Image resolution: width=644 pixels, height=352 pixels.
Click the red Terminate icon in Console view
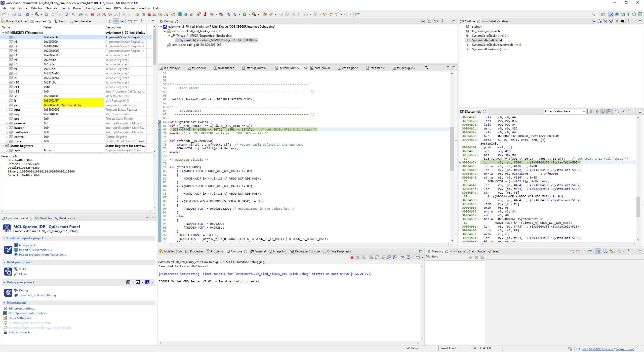[x=352, y=257]
